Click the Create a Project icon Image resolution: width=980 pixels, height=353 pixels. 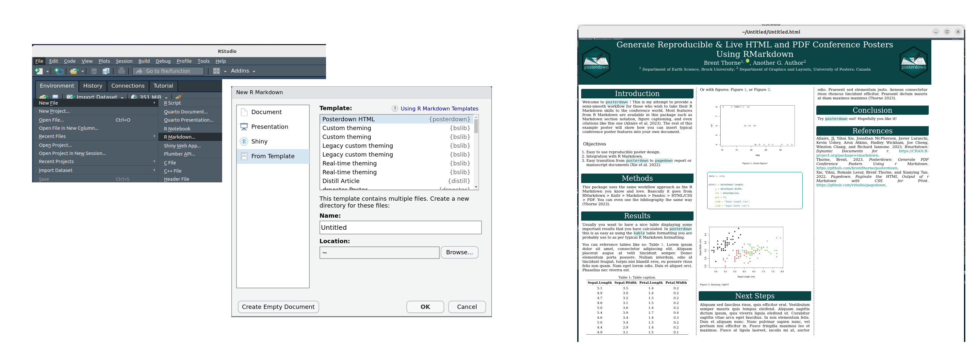point(58,71)
